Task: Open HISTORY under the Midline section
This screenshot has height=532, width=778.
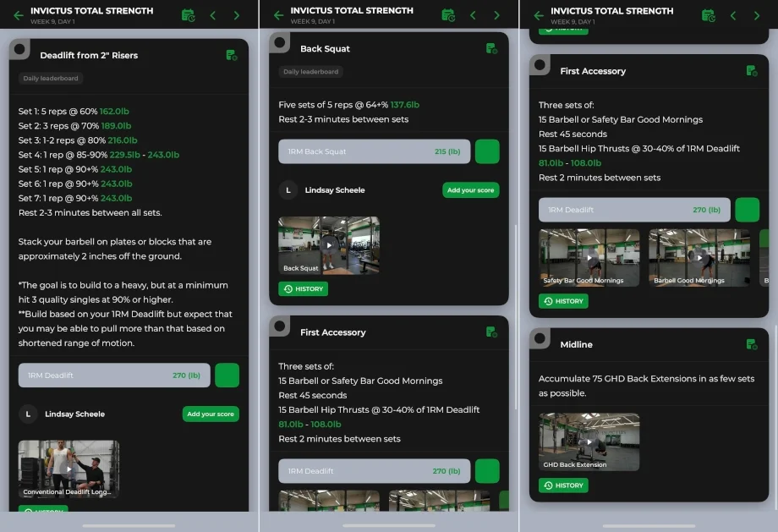Action: pos(562,485)
